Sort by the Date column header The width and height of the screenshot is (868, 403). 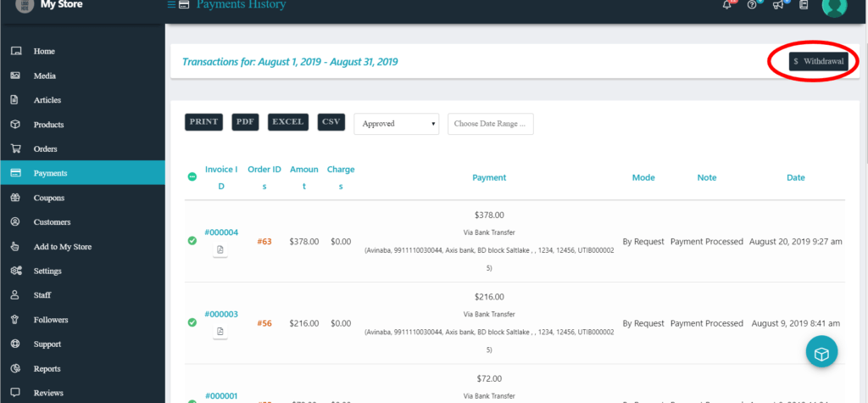coord(795,177)
